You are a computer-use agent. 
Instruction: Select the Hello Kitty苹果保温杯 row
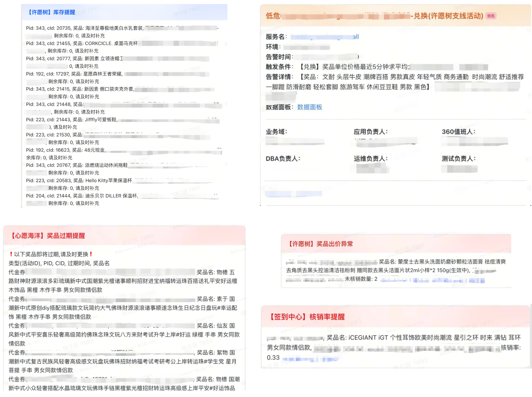coord(109,181)
